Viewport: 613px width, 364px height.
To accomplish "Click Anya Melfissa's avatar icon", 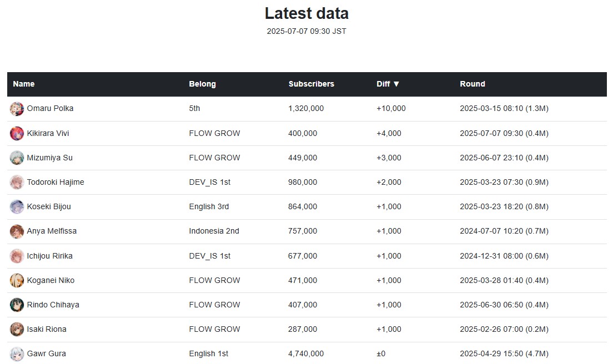I will coord(17,231).
